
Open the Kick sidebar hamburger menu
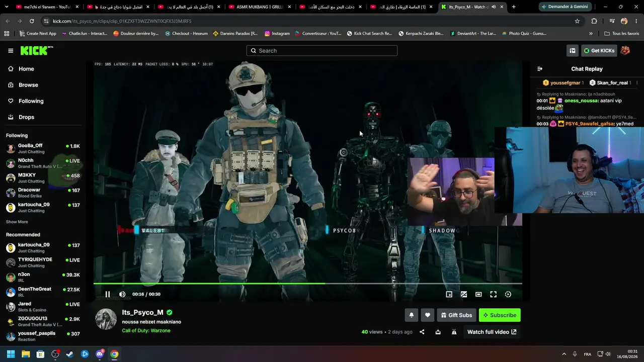click(x=11, y=51)
